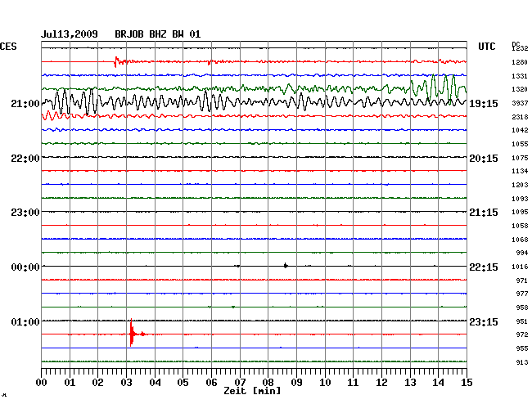Click minute axis label "05"

tap(183, 383)
